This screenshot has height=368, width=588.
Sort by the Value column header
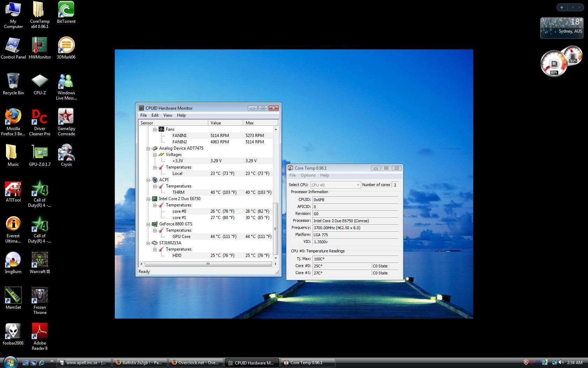(x=216, y=123)
